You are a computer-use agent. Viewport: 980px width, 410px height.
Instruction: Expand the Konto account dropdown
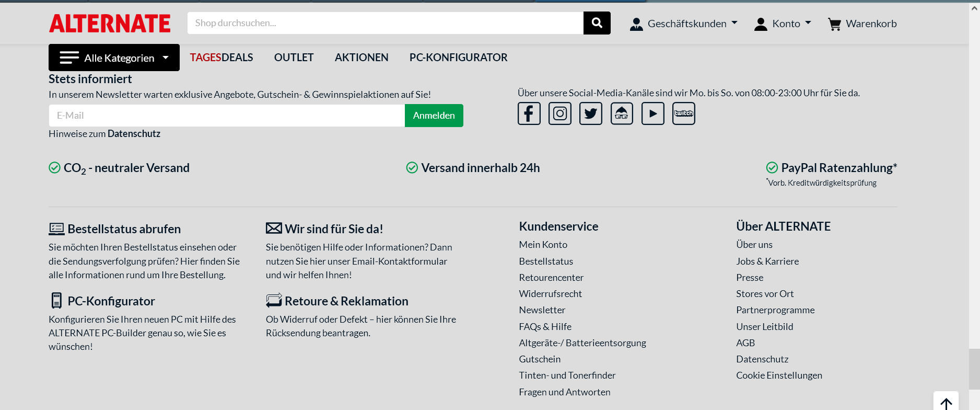783,24
